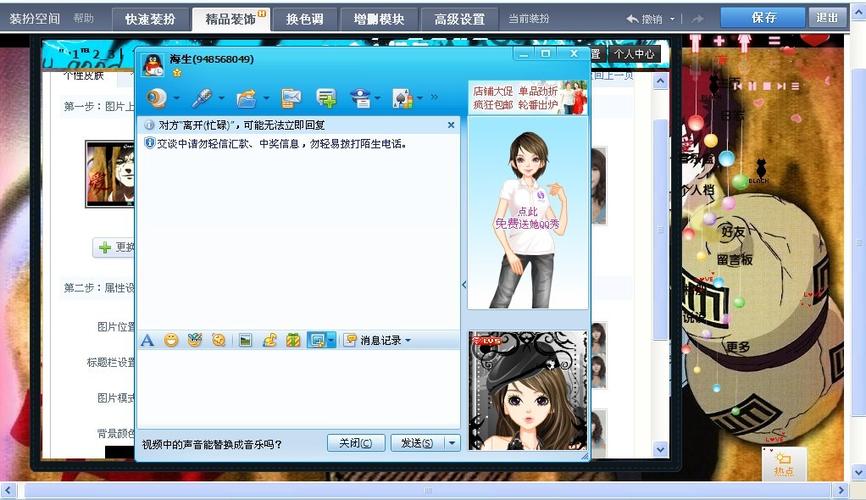This screenshot has width=866, height=500.
Task: Start a voice call using the microphone icon
Action: (x=202, y=98)
